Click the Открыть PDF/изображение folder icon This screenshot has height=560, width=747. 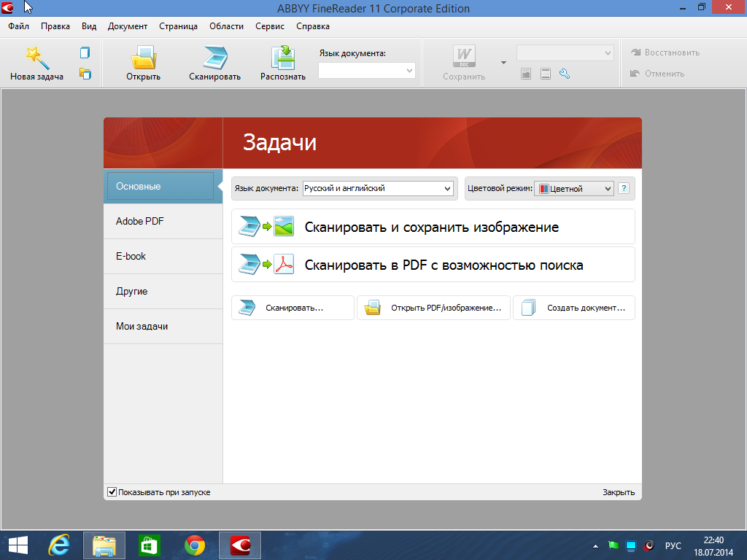372,308
